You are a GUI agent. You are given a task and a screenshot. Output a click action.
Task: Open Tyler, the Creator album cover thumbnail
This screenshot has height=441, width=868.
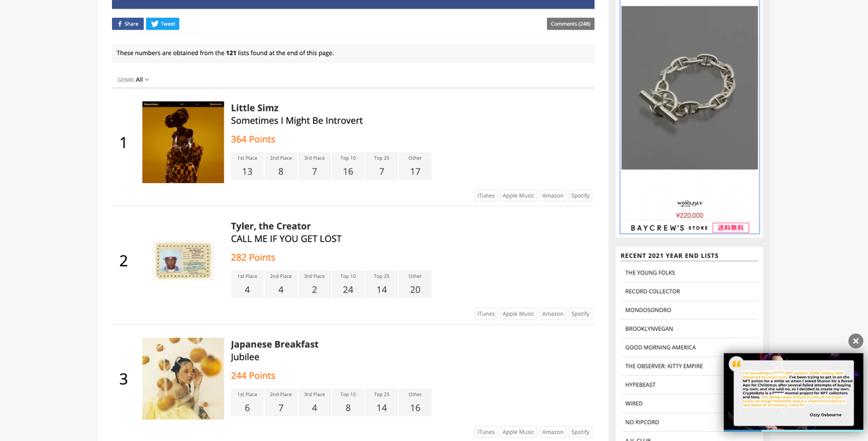183,260
